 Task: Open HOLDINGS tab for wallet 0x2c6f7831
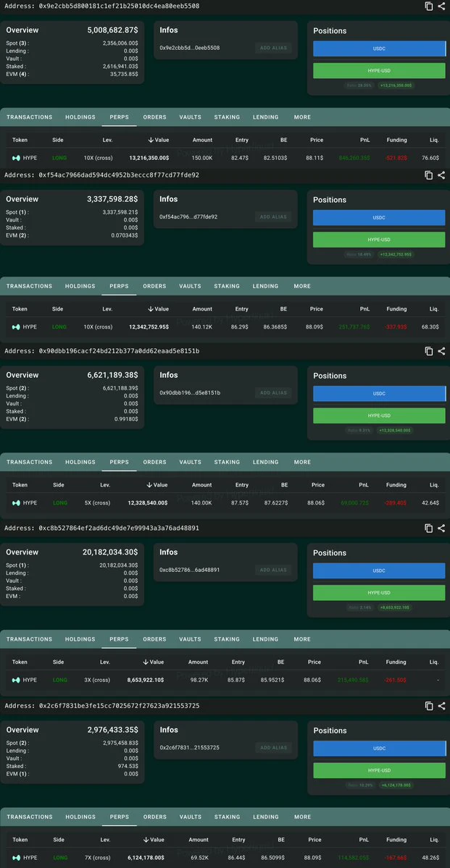coord(80,817)
